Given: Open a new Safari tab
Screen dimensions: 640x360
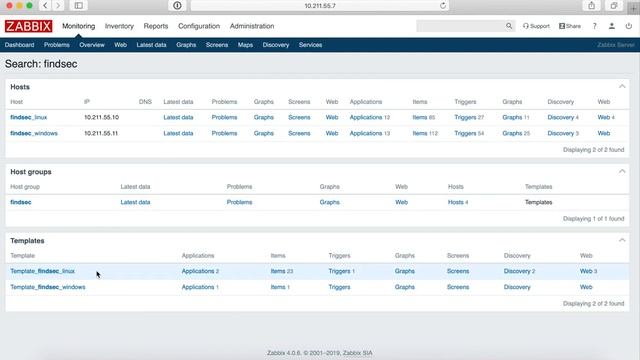Looking at the screenshot, I should [634, 7].
